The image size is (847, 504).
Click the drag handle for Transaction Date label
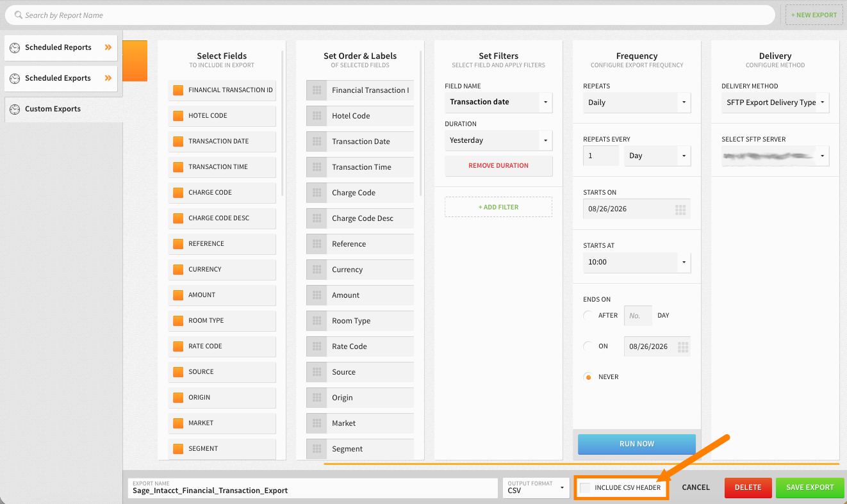316,142
